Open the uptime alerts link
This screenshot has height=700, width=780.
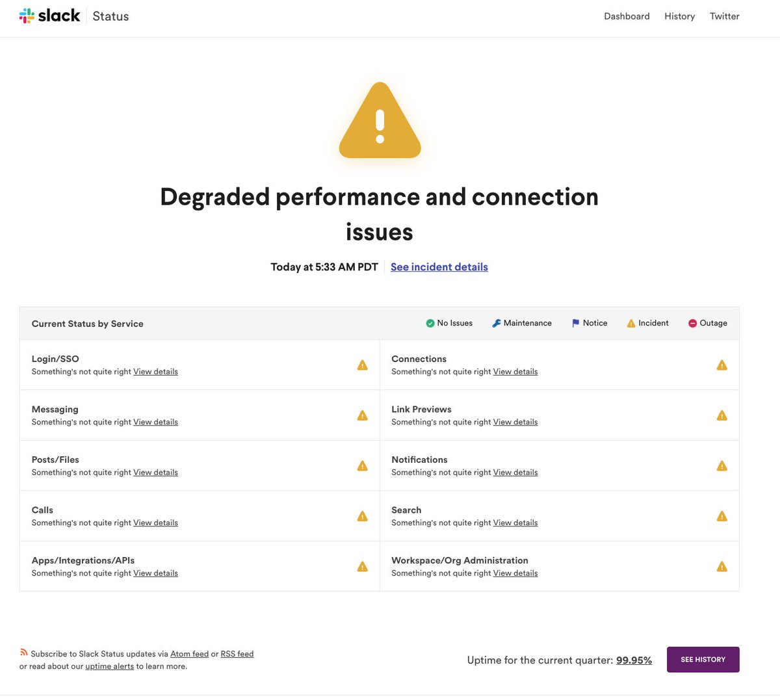click(110, 666)
